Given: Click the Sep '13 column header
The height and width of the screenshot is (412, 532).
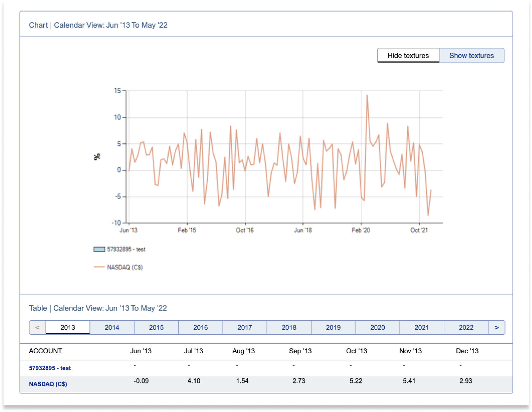Looking at the screenshot, I should coord(300,351).
